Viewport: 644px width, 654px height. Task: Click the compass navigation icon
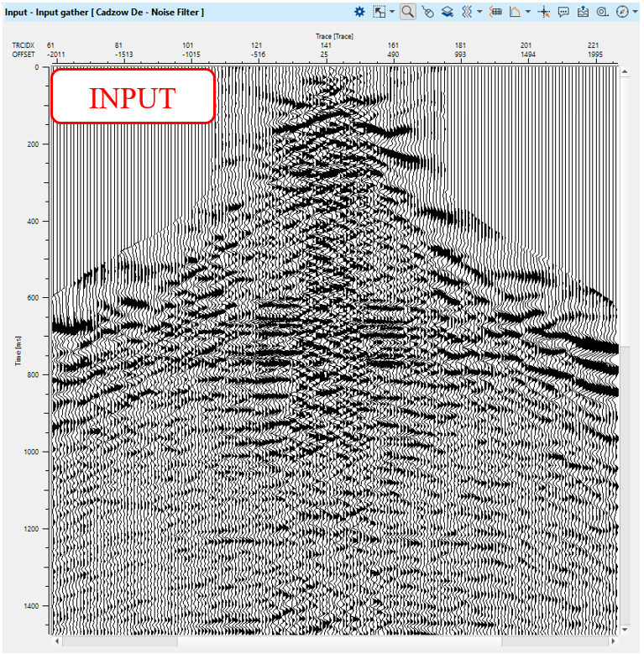[x=622, y=12]
